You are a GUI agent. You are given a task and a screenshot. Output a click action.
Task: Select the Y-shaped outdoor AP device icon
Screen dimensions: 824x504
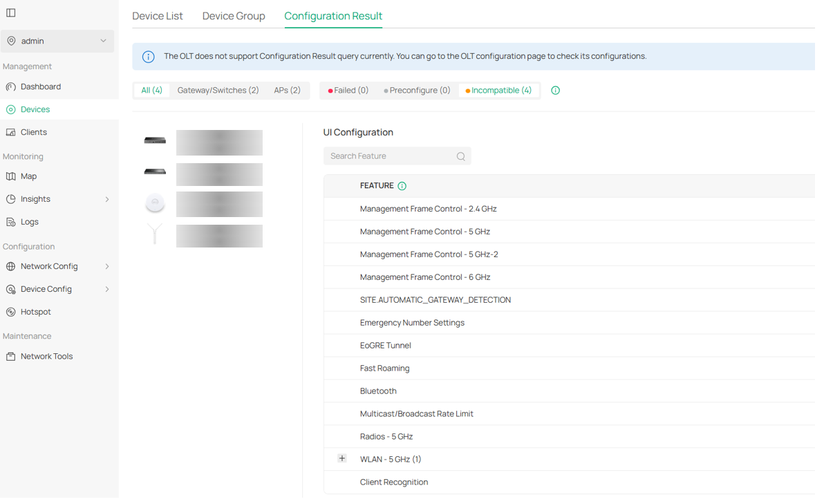155,234
